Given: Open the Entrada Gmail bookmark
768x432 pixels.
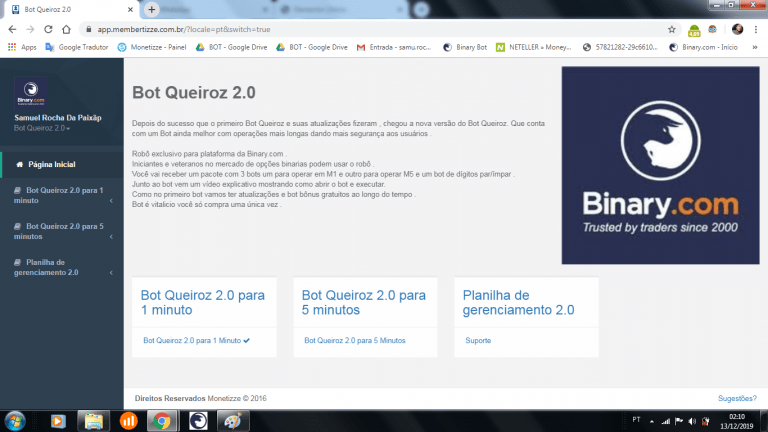Looking at the screenshot, I should pos(394,47).
